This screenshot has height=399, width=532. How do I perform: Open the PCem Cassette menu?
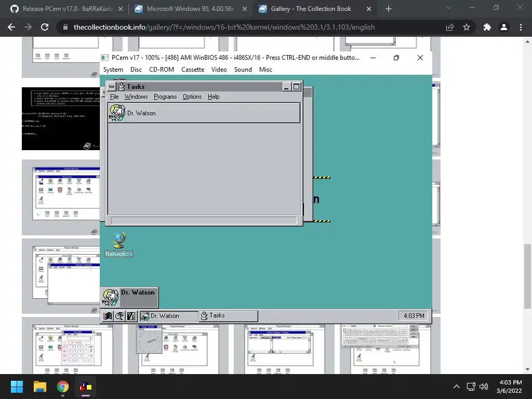193,70
